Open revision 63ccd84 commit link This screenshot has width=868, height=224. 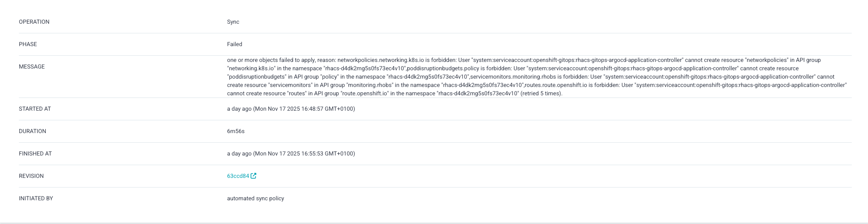pos(238,176)
